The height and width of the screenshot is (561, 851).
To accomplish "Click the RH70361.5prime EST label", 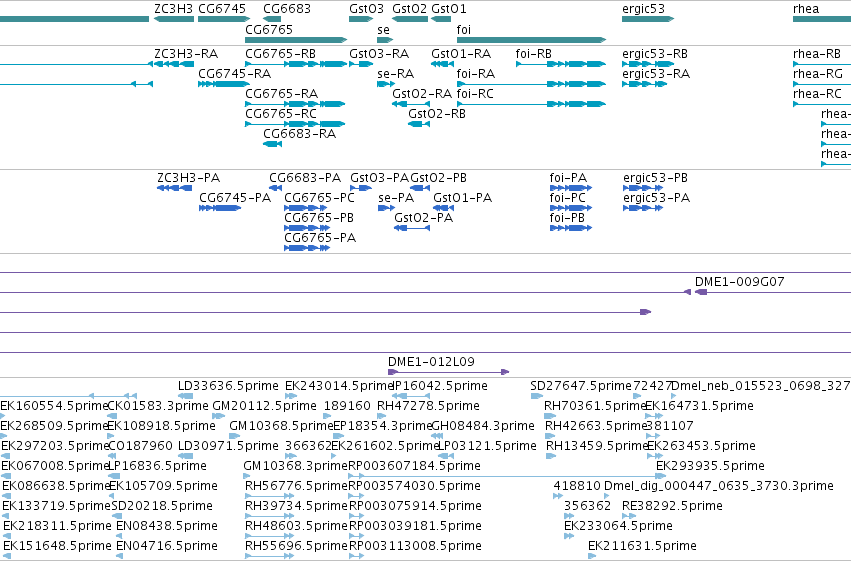I will tap(595, 406).
